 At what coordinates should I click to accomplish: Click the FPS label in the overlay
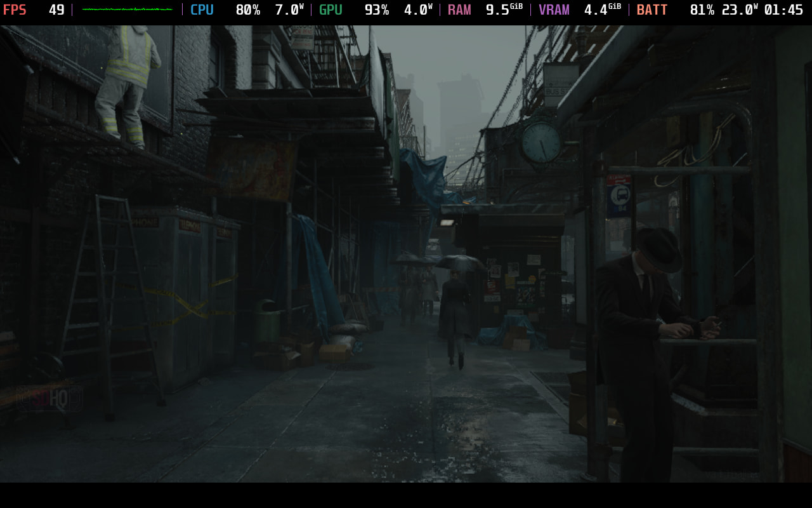click(x=15, y=10)
